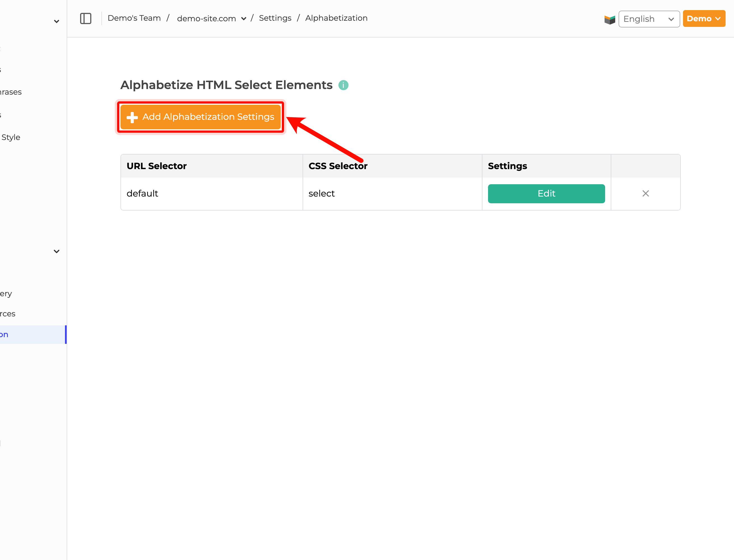
Task: Open the Settings breadcrumb link
Action: tap(275, 18)
